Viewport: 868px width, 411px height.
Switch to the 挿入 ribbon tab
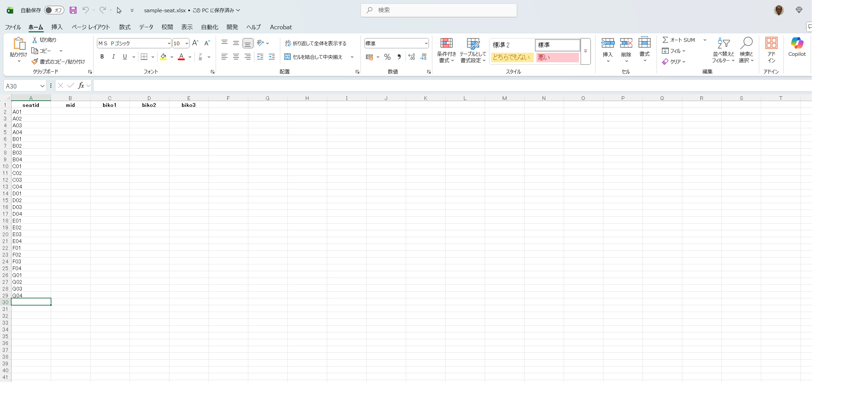click(x=57, y=27)
